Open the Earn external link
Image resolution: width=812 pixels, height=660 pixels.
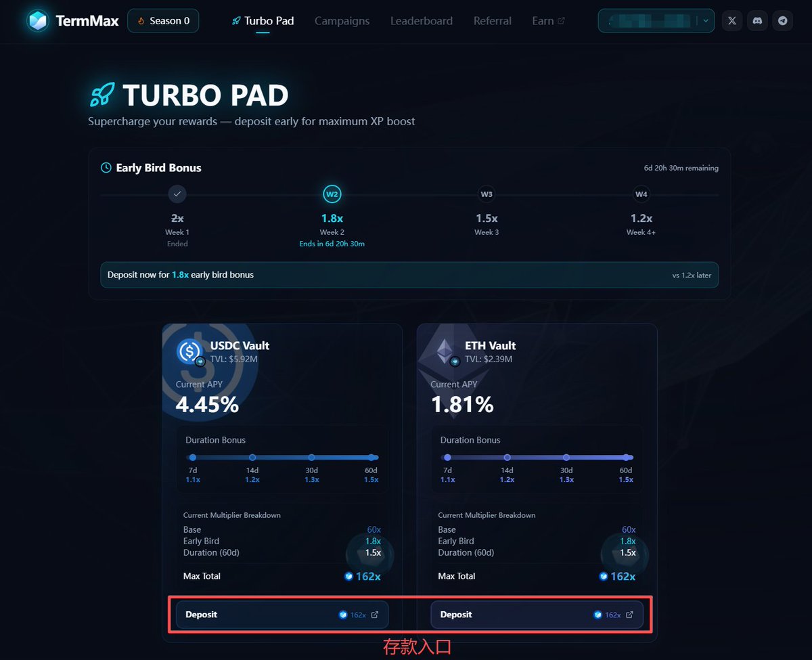(548, 21)
